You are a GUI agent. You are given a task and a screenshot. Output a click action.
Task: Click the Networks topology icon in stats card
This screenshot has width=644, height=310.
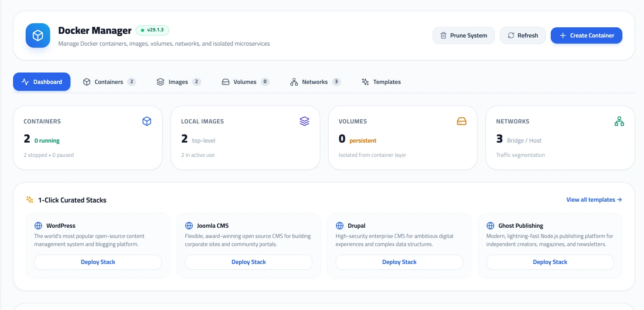(x=619, y=121)
